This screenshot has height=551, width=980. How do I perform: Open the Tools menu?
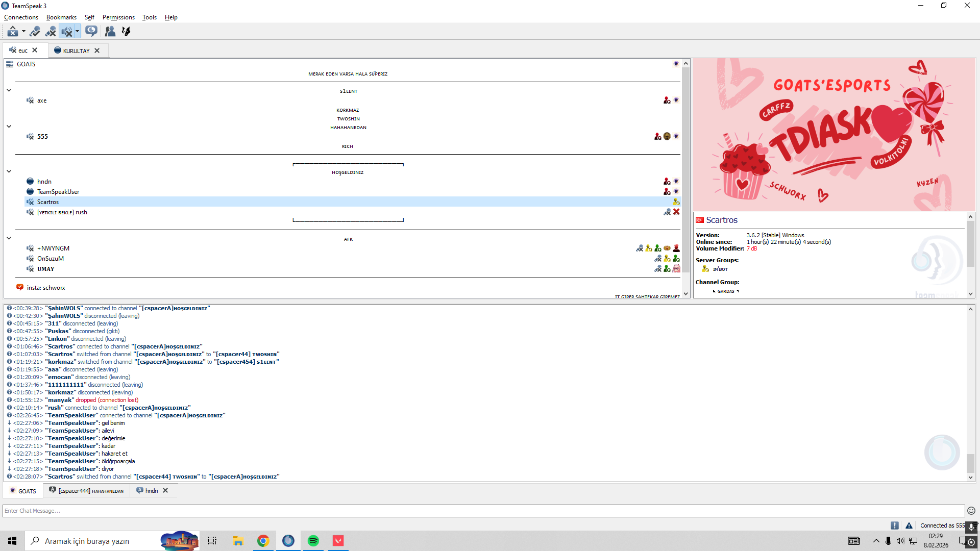(x=149, y=17)
